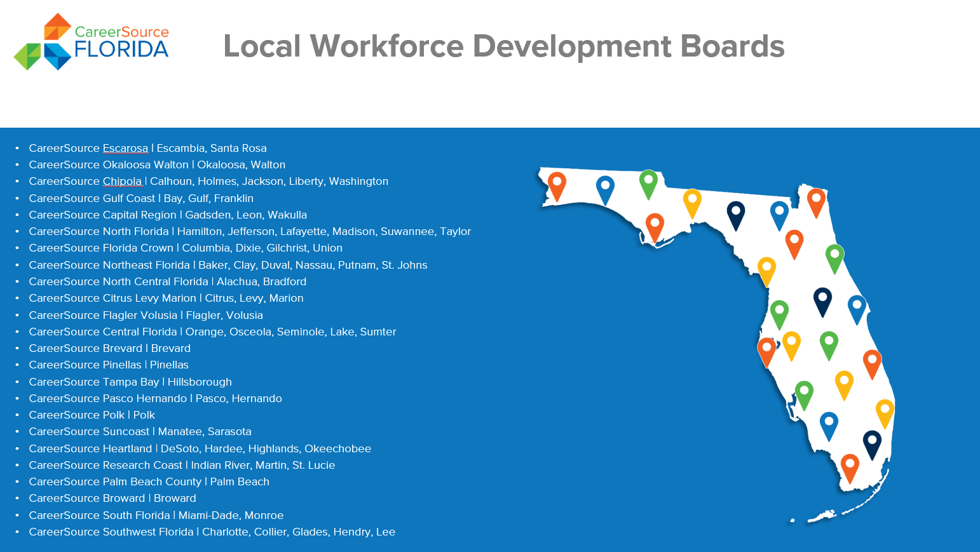
Task: Select the CareerSource Palm Beach County entry
Action: coord(149,481)
